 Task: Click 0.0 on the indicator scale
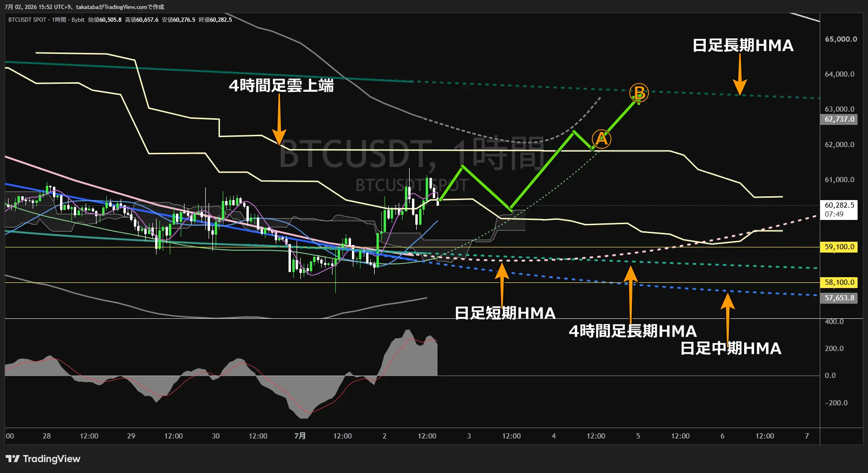coord(830,376)
